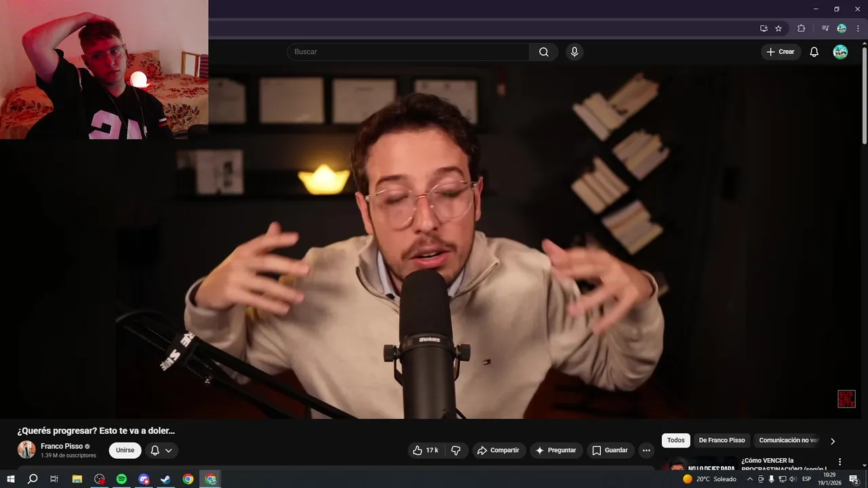Click the install app icon in address bar
Screen dimensions: 868x488
pos(764,28)
